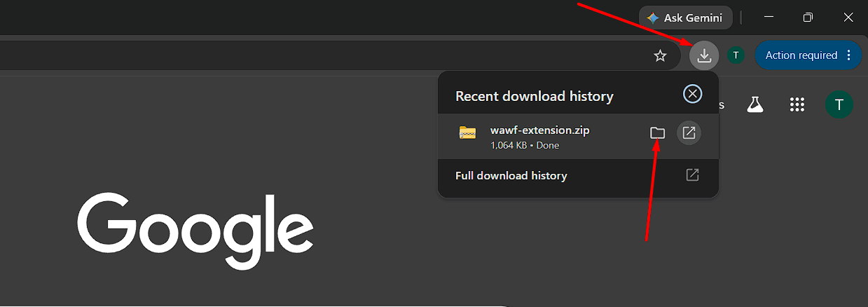Viewport: 868px width, 307px height.
Task: Click the Ask Gemini button
Action: [x=685, y=18]
